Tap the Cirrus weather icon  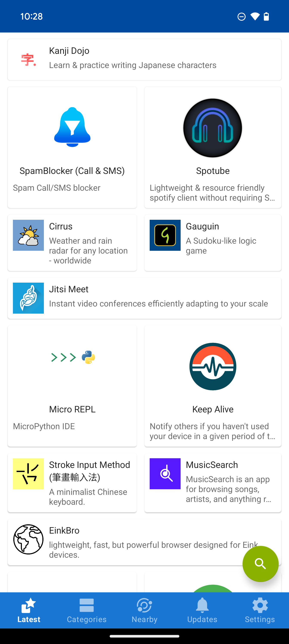coord(28,235)
